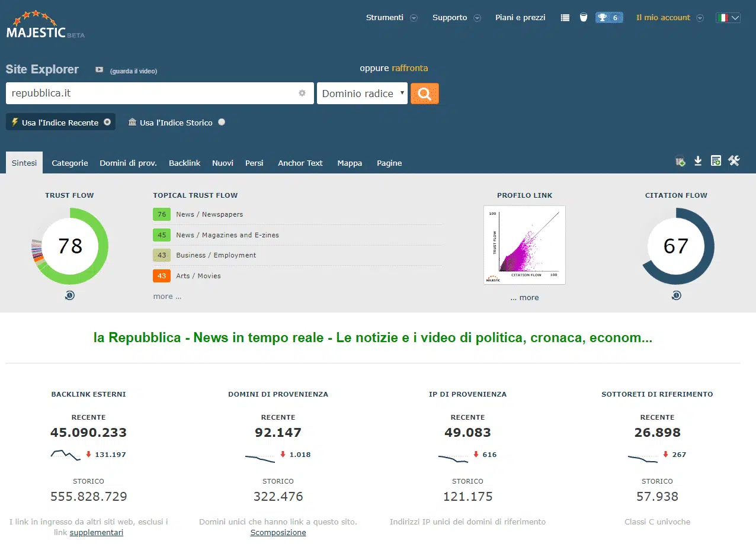
Task: Click the 92.147 referring domains value
Action: pyautogui.click(x=278, y=433)
